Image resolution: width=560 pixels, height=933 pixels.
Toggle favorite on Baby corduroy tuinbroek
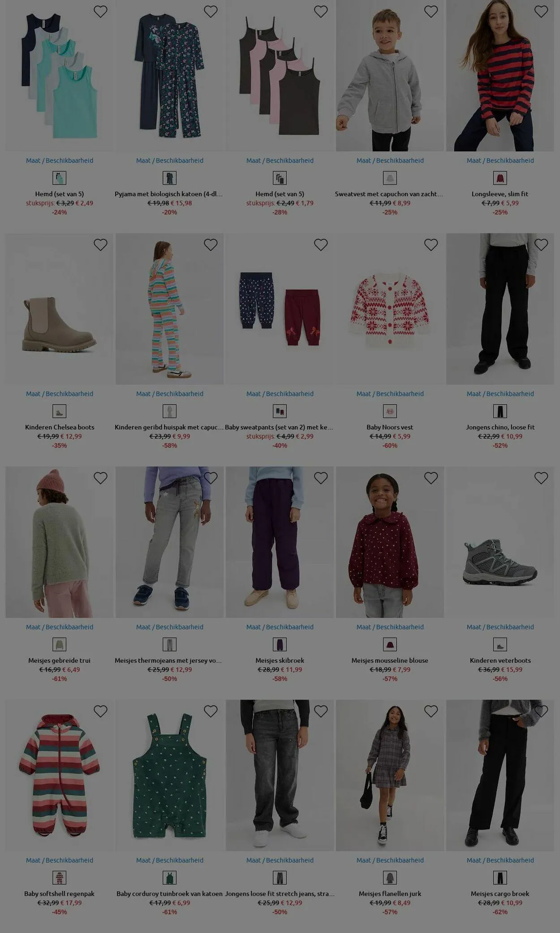point(211,711)
